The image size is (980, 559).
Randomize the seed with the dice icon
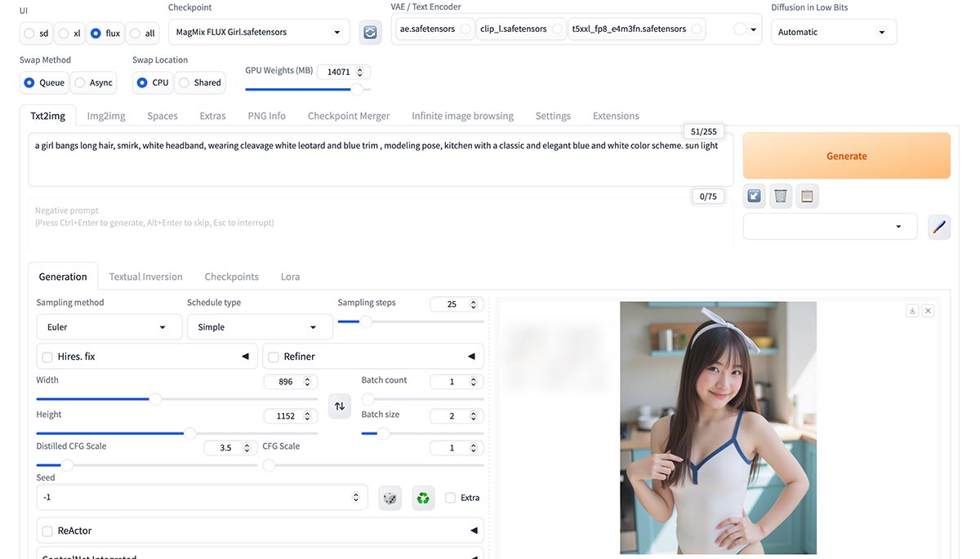click(x=390, y=498)
